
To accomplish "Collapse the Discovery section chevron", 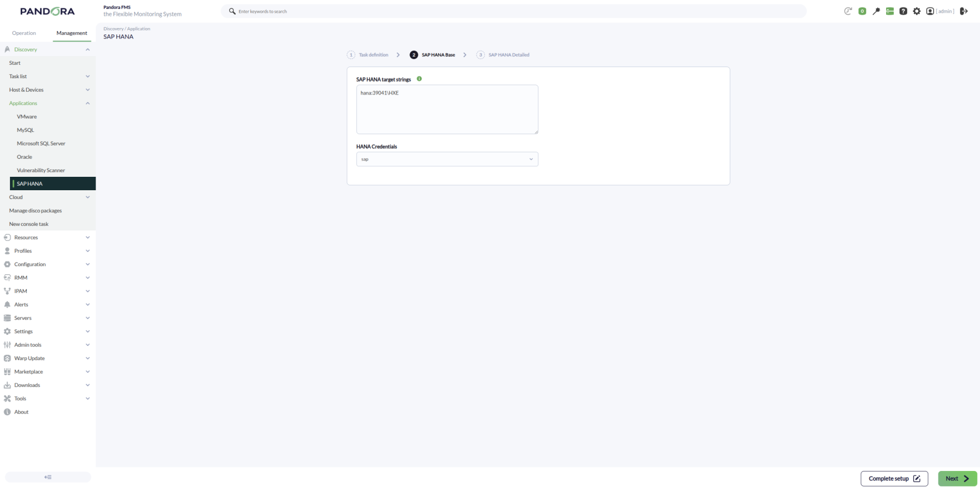I will click(87, 50).
